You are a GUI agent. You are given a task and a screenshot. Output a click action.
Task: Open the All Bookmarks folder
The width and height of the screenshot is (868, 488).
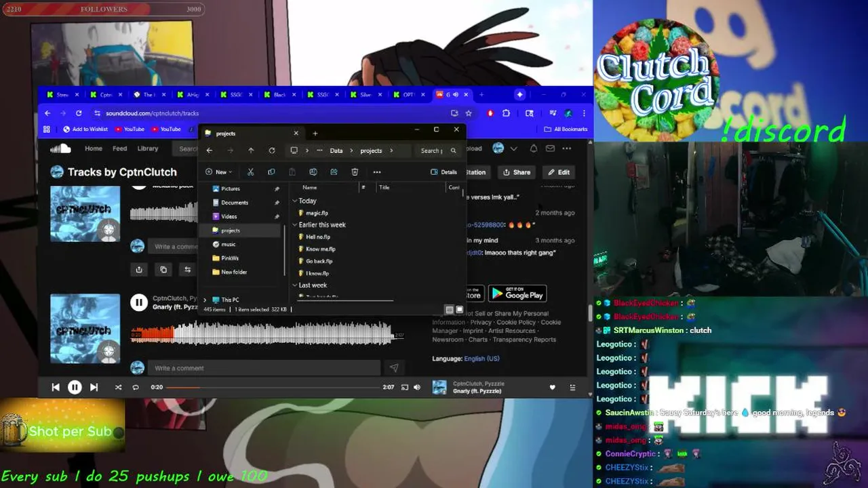tap(566, 129)
